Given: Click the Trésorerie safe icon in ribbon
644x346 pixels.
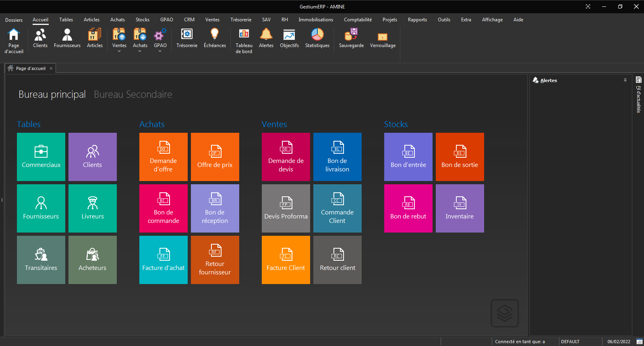Looking at the screenshot, I should [x=187, y=38].
